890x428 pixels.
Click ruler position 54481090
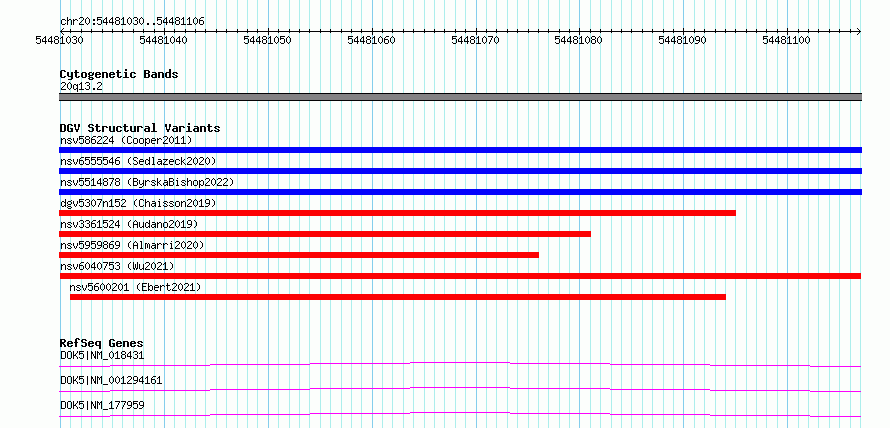click(x=683, y=40)
